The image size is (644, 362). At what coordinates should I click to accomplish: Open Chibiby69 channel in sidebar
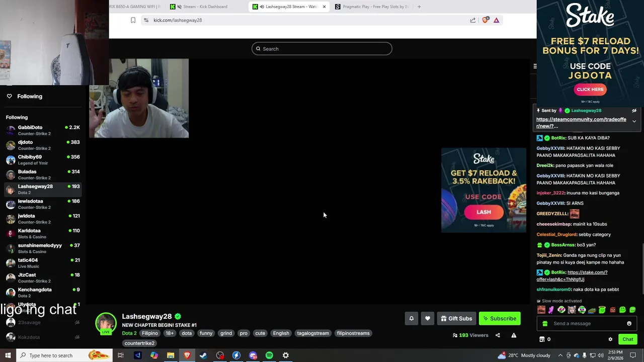pyautogui.click(x=43, y=160)
